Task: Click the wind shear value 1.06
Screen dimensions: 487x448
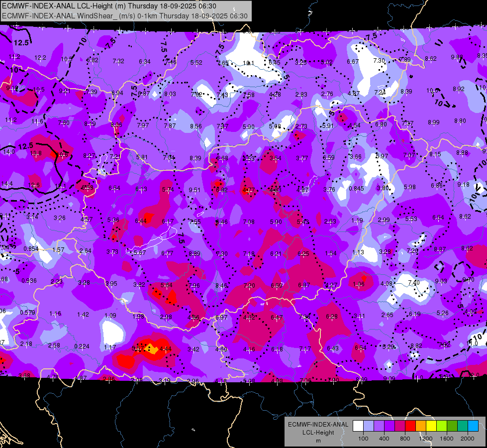Action: 359,284
